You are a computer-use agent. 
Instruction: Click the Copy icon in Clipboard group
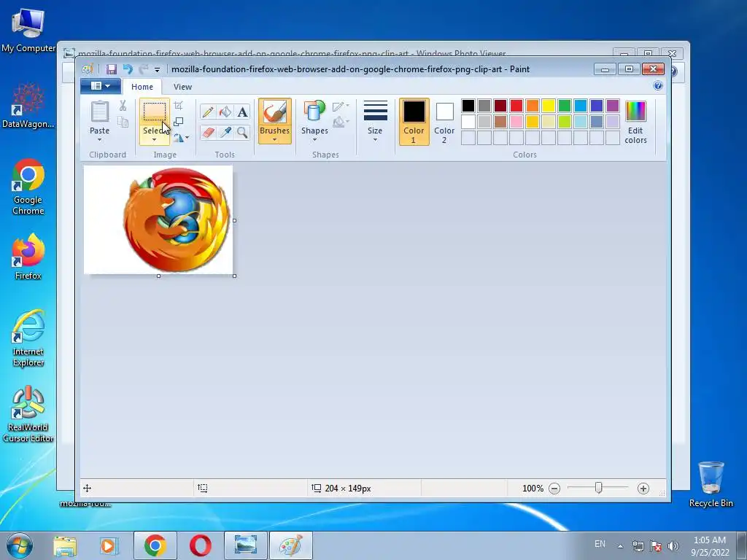coord(123,122)
